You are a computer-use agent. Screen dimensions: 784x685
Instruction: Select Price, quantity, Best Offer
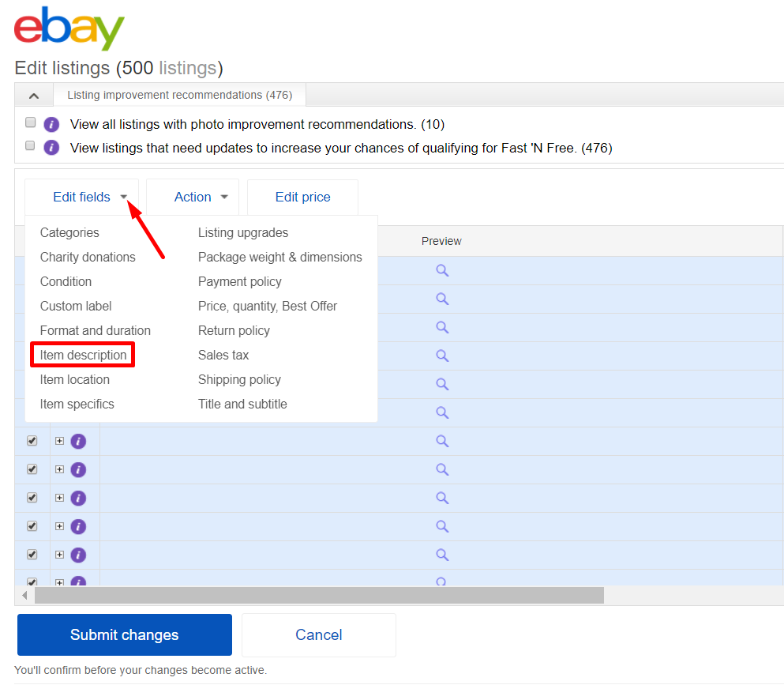tap(268, 307)
